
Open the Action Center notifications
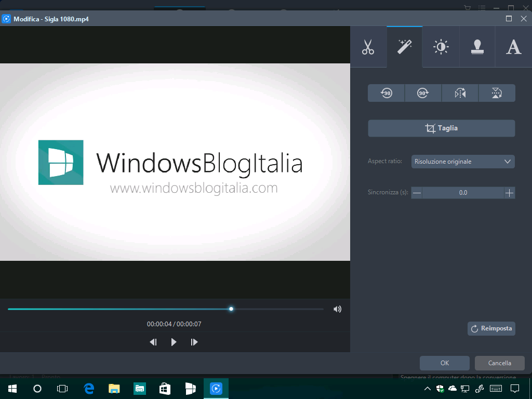515,389
